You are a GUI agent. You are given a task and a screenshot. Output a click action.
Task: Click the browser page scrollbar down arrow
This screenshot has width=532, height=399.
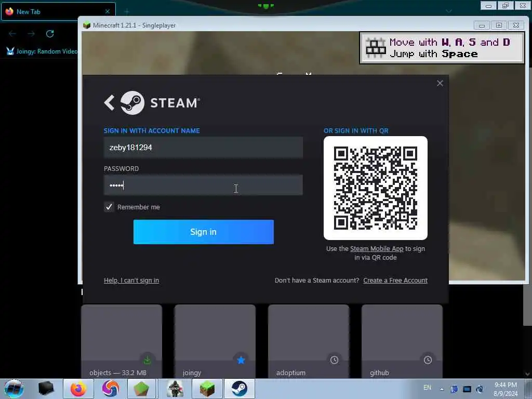(x=527, y=375)
